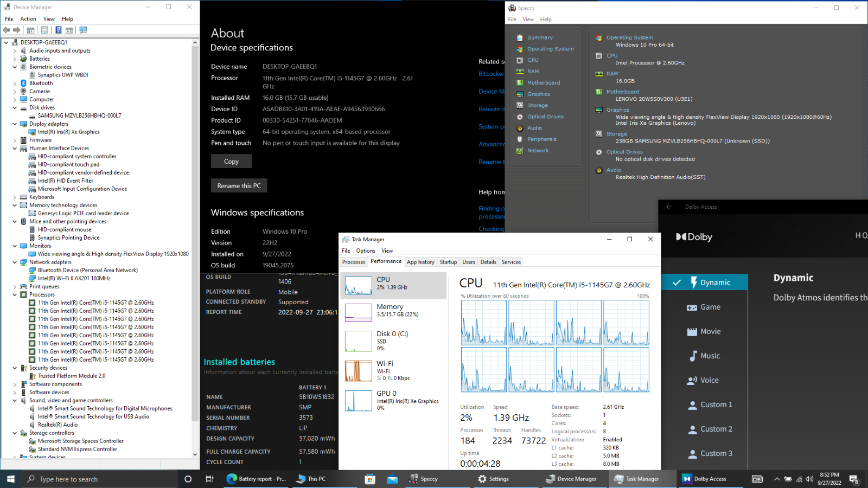
Task: Click the blue Help question-mark toolbar icon
Action: (x=58, y=30)
